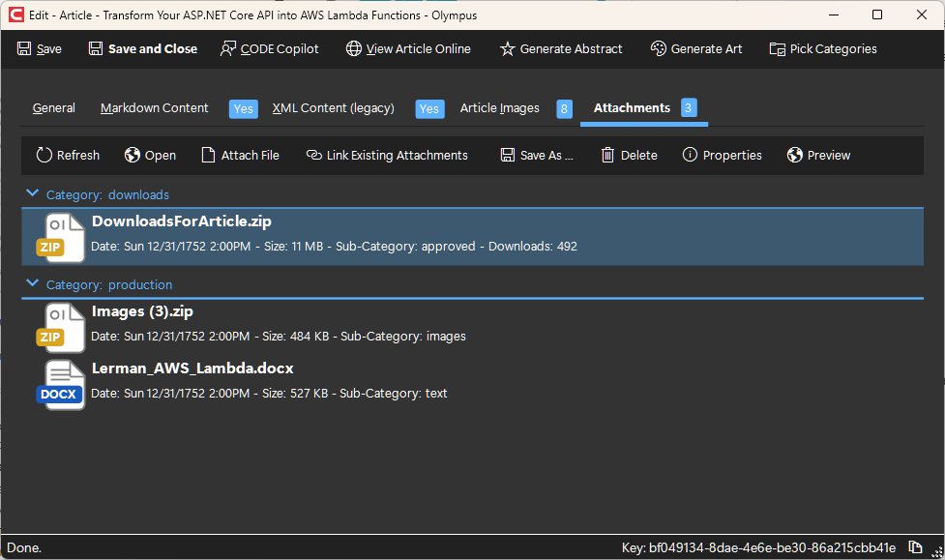Click Save and Close button
This screenshot has width=945, height=560.
(143, 48)
